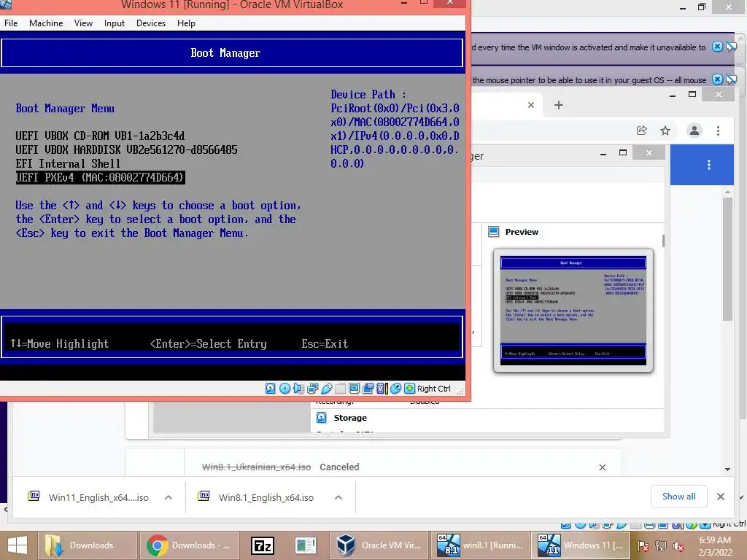Click the Storage section disk icon
The height and width of the screenshot is (560, 747).
(x=322, y=418)
